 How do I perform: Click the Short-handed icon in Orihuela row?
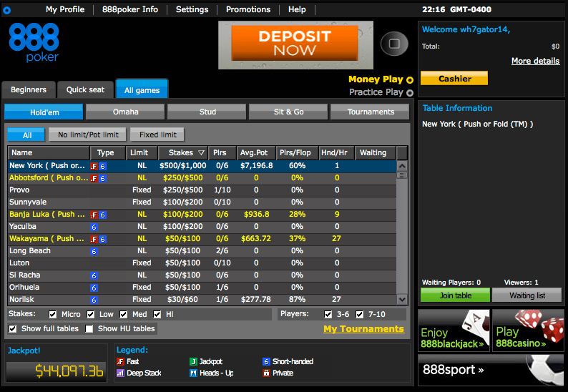pos(94,288)
